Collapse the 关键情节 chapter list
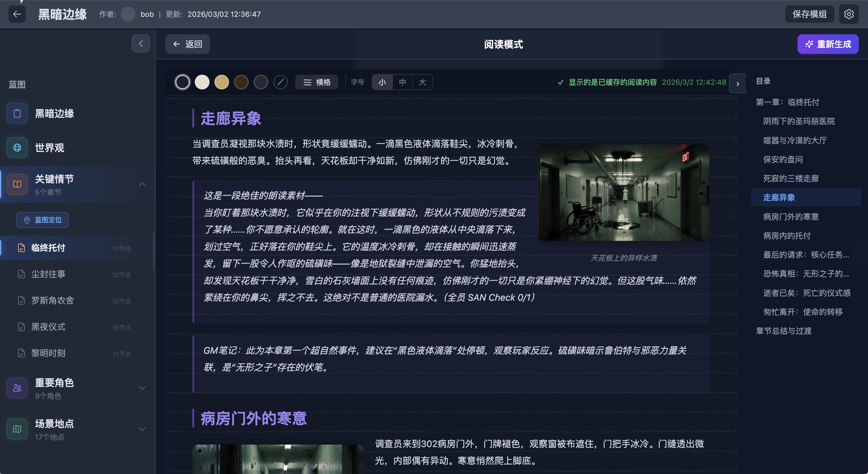868x474 pixels. pyautogui.click(x=142, y=184)
